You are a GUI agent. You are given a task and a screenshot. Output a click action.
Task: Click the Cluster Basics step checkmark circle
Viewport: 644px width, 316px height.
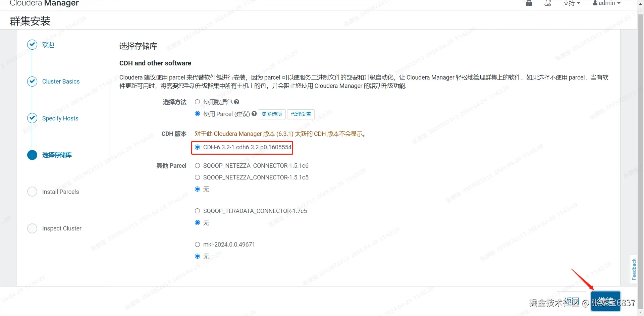pyautogui.click(x=32, y=82)
